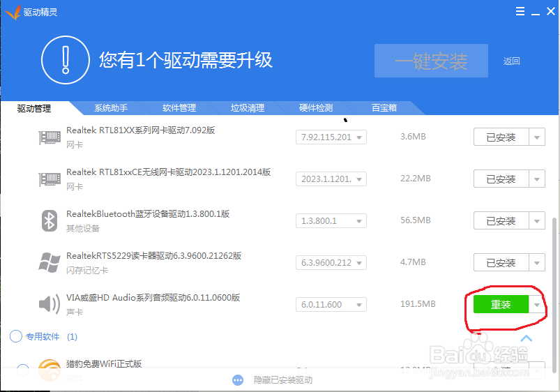The height and width of the screenshot is (392, 560).
Task: Switch to 百宝箱 tab
Action: [384, 108]
